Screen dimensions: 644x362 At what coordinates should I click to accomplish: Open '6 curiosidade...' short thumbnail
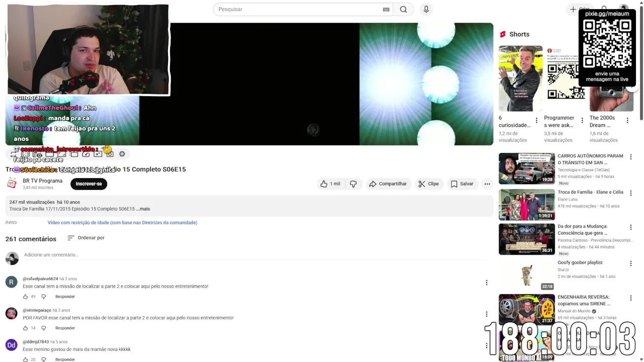tap(521, 78)
